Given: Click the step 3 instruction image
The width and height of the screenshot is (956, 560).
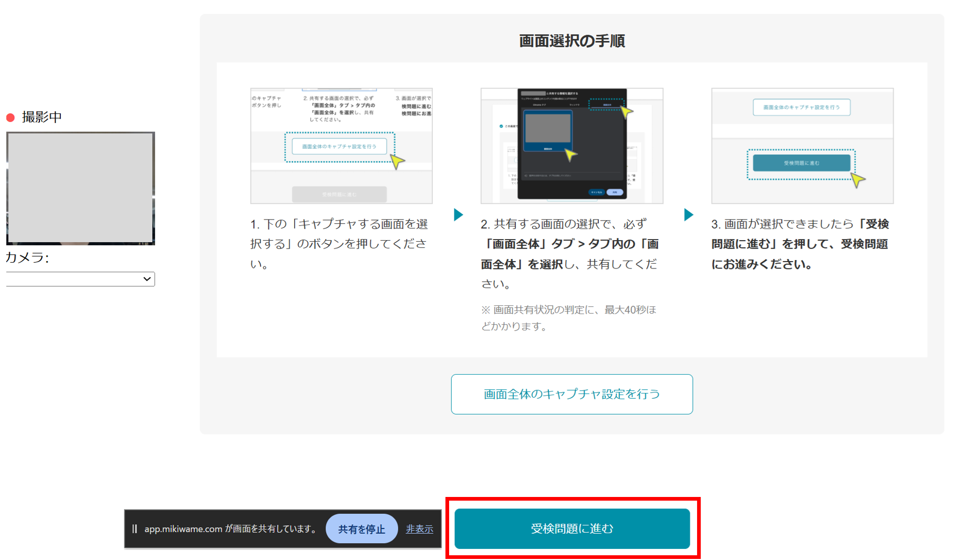Looking at the screenshot, I should click(x=802, y=146).
